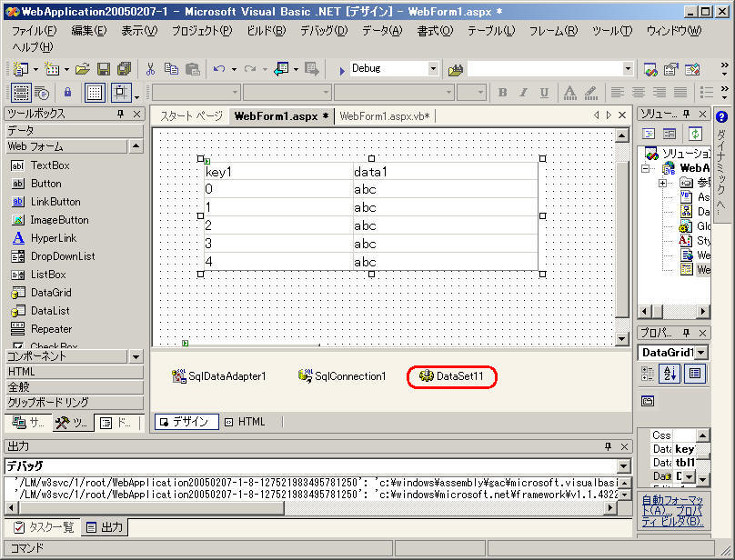Click the Cut scissors icon
Viewport: 735px width, 560px height.
click(x=150, y=69)
